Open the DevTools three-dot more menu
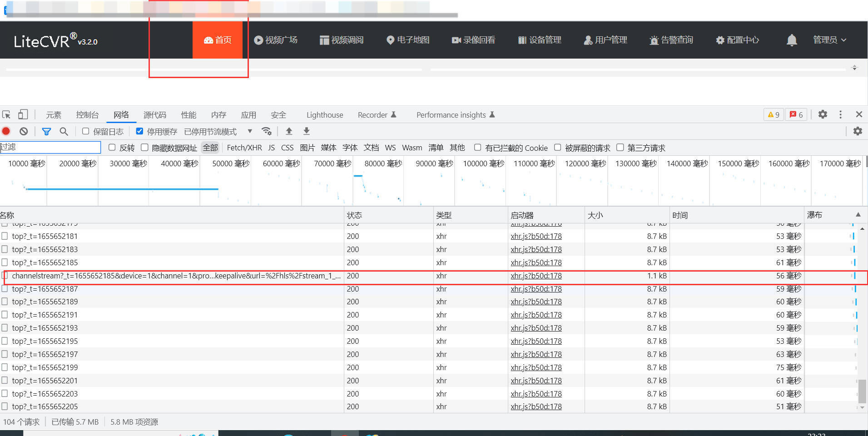Image resolution: width=868 pixels, height=436 pixels. click(840, 114)
